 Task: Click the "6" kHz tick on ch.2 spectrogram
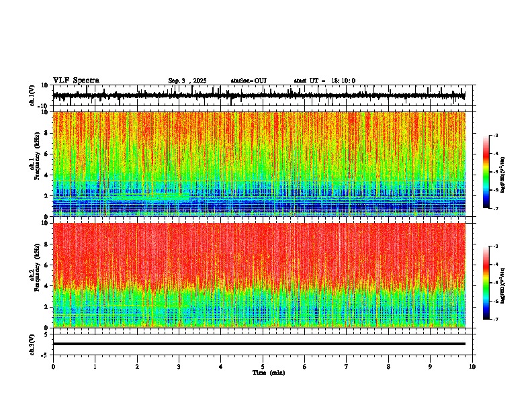click(x=46, y=265)
